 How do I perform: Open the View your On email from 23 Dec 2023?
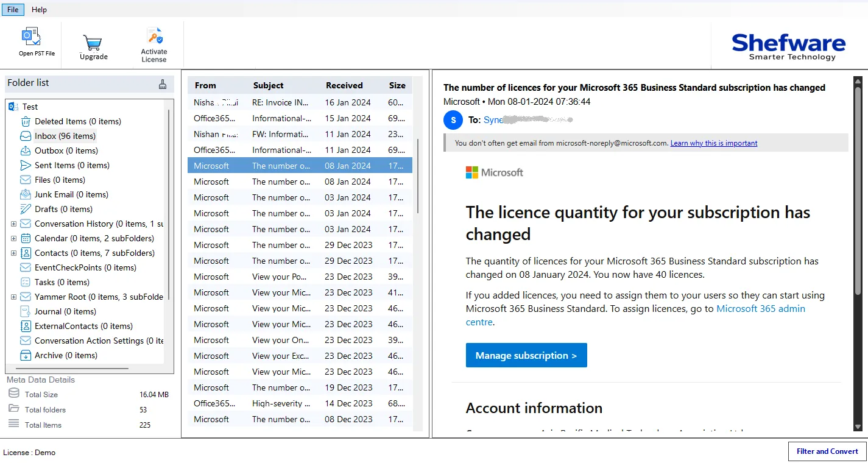coord(300,340)
